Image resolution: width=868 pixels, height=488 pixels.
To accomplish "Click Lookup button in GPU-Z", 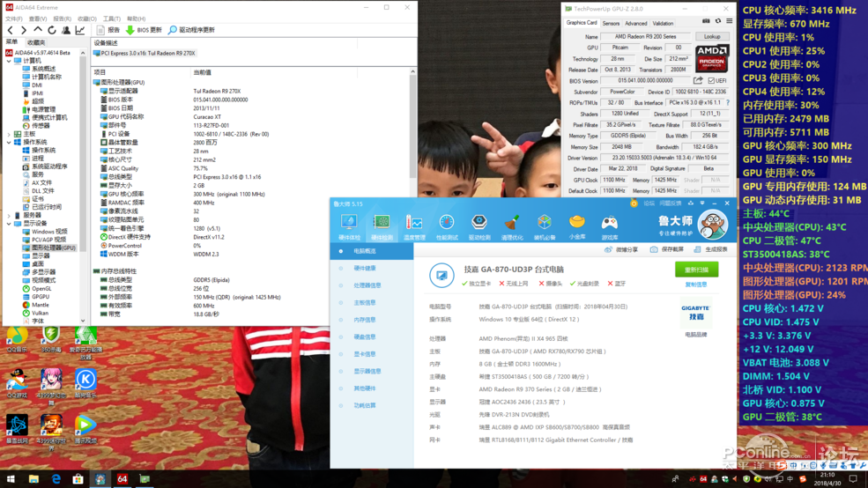I will [712, 36].
